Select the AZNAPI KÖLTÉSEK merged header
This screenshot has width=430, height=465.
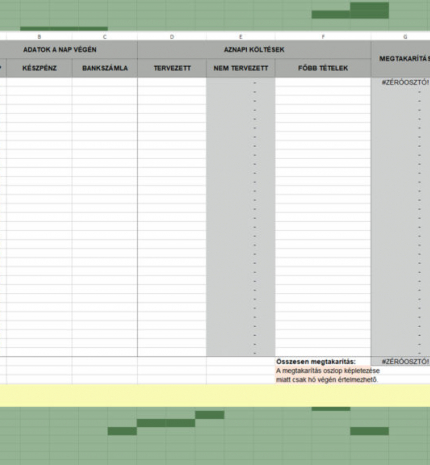(x=254, y=50)
